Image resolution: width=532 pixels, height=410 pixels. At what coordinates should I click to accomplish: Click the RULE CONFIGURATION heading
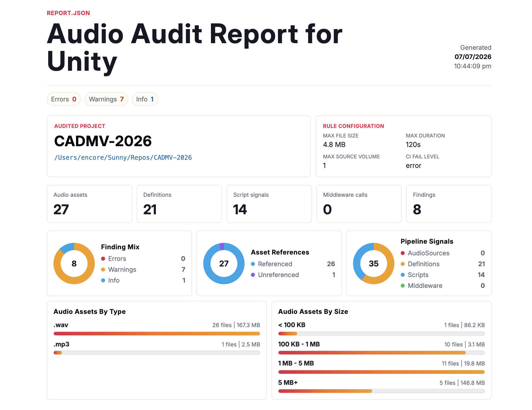tap(353, 126)
